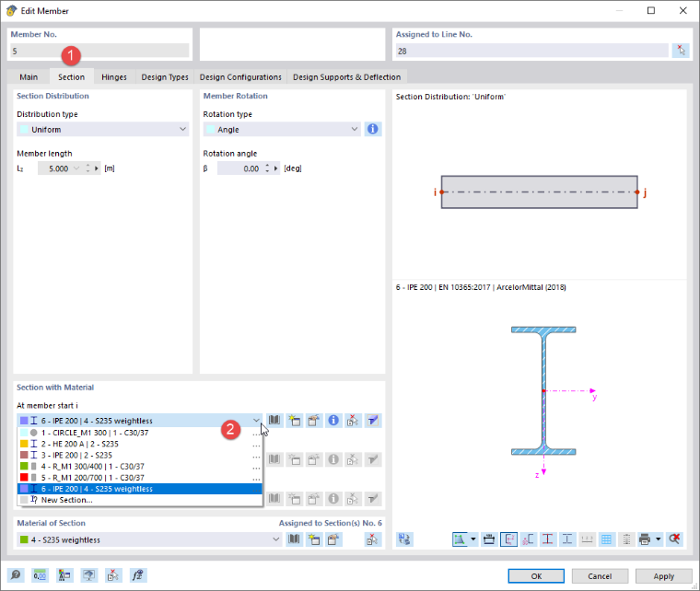Expand Material of Section dropdown
This screenshot has height=591, width=700.
[x=276, y=539]
